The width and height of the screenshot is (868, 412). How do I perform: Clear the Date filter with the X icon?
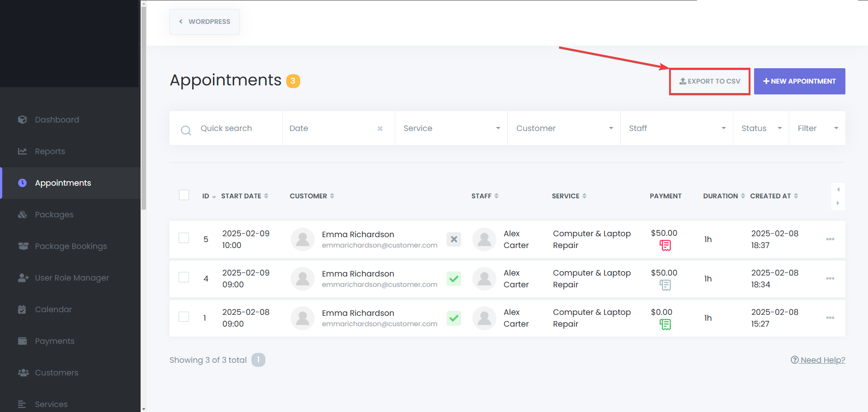[380, 129]
